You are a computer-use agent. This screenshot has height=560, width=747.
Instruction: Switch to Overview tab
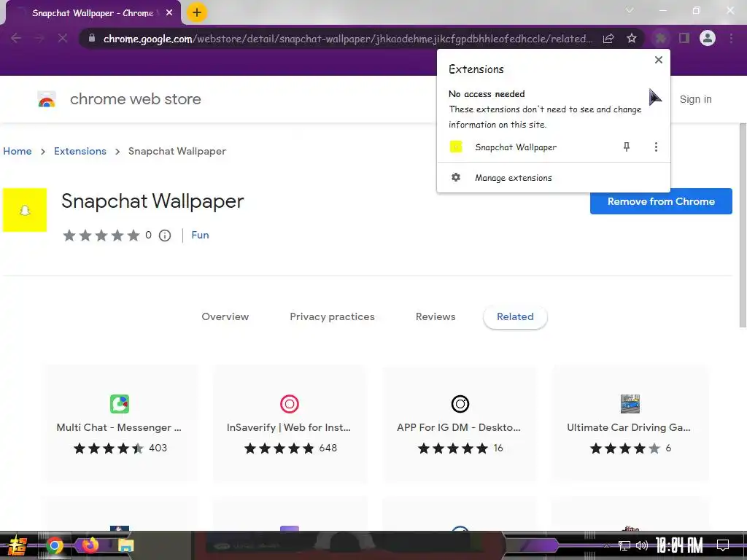(x=225, y=316)
